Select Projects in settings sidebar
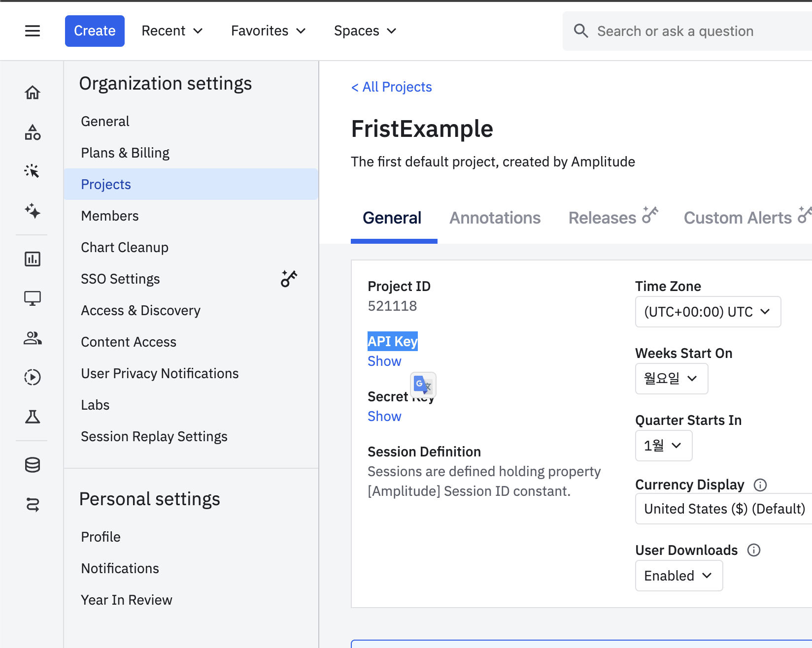This screenshot has height=648, width=812. point(191,184)
